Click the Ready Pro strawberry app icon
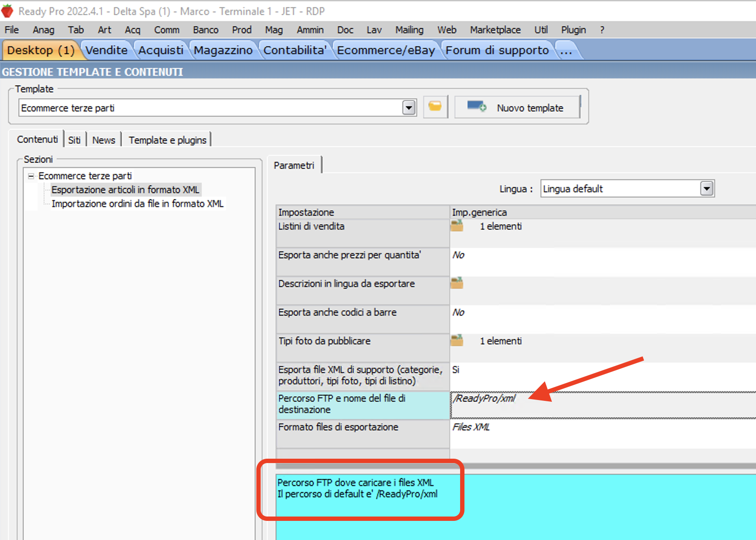The image size is (756, 540). (x=7, y=11)
